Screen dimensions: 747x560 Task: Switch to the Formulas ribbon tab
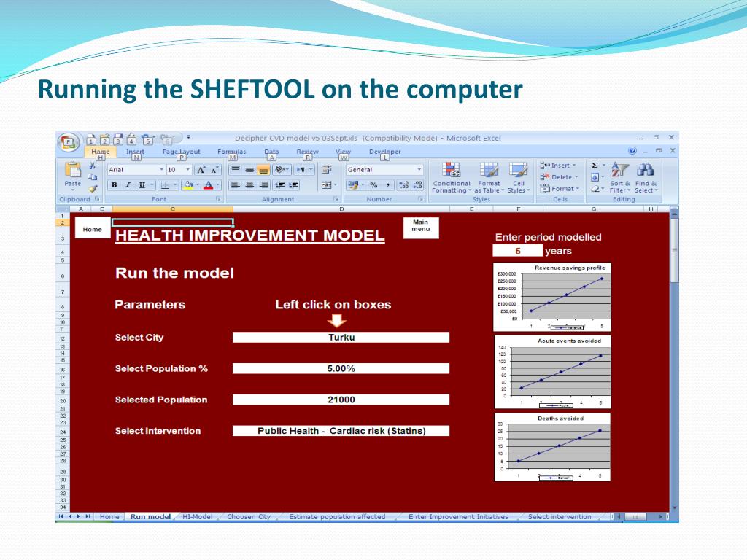(232, 152)
